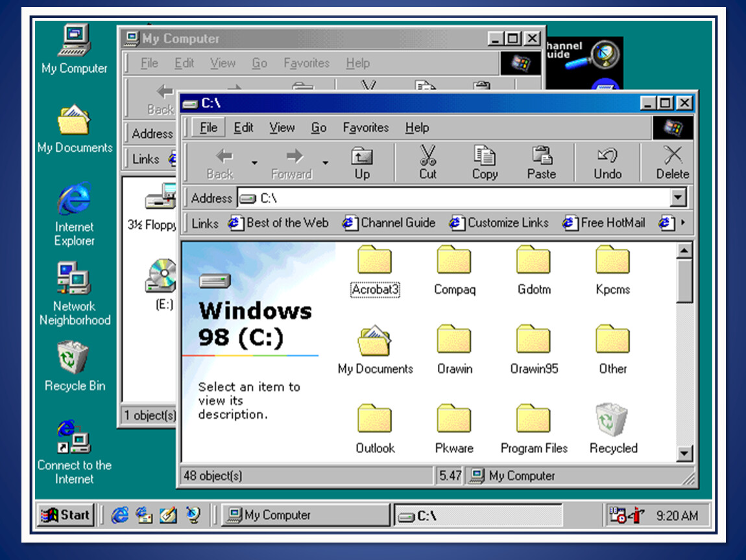Click Back in the C:\ window toolbar
This screenshot has width=746, height=560.
tap(220, 163)
